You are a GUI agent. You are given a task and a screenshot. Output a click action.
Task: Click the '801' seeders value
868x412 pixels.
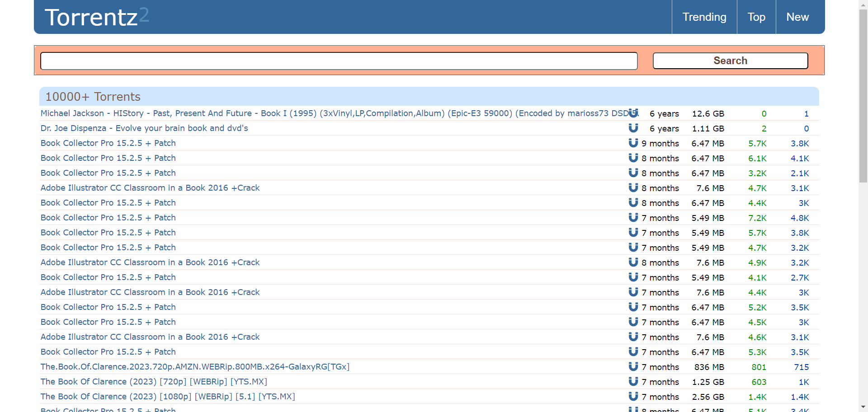click(x=759, y=367)
